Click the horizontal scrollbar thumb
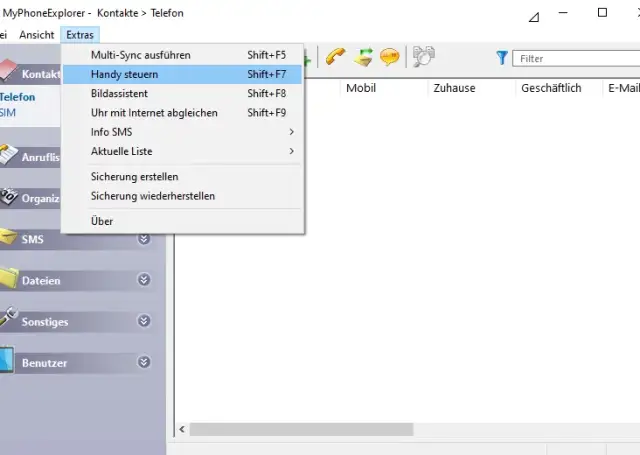Image resolution: width=640 pixels, height=455 pixels. point(301,429)
